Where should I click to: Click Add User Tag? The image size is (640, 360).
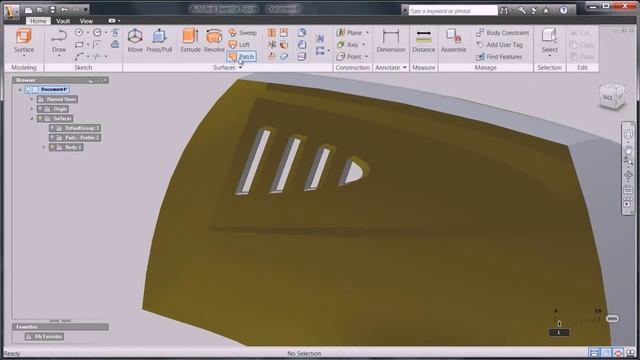[x=499, y=44]
